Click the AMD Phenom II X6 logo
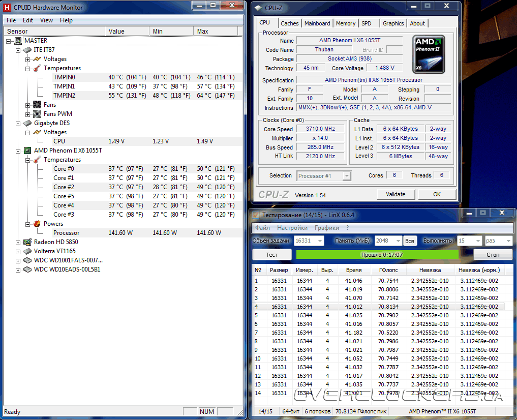Image resolution: width=517 pixels, height=420 pixels. point(429,54)
